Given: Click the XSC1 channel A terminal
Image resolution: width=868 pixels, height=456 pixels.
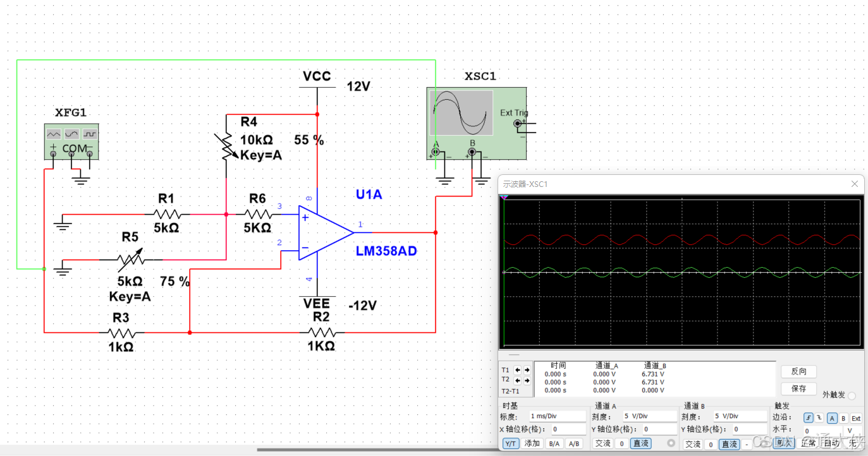Looking at the screenshot, I should tap(436, 152).
